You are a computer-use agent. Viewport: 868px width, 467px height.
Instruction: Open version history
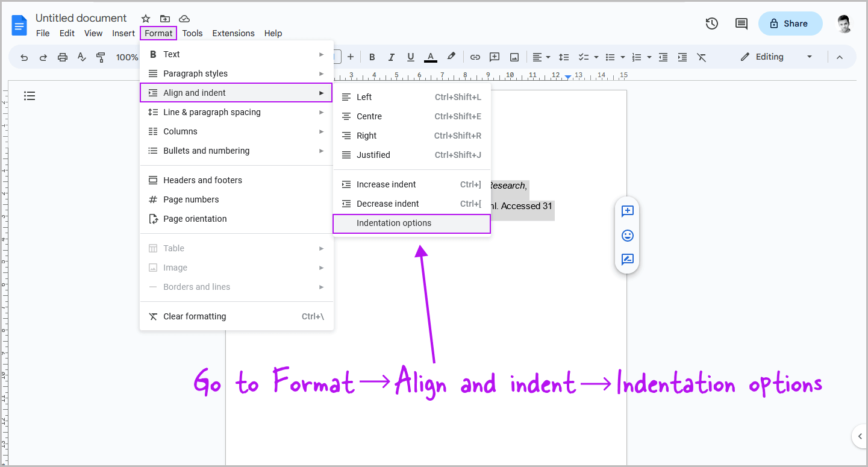pos(711,24)
